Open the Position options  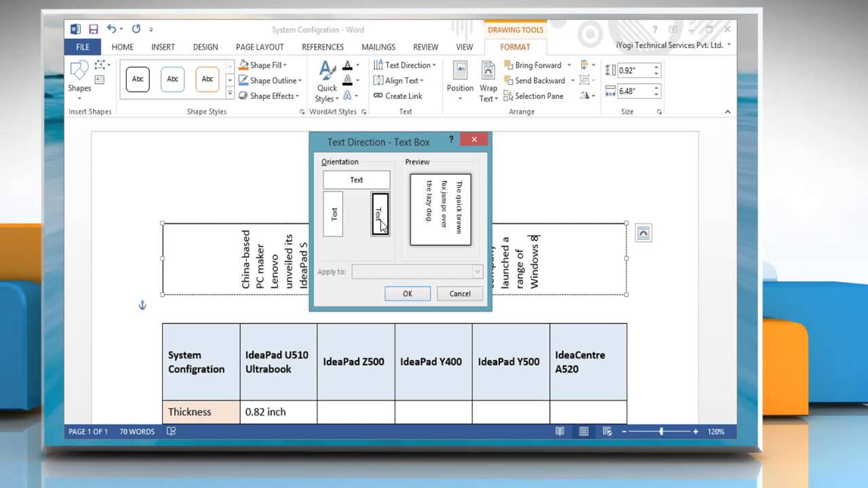[460, 81]
